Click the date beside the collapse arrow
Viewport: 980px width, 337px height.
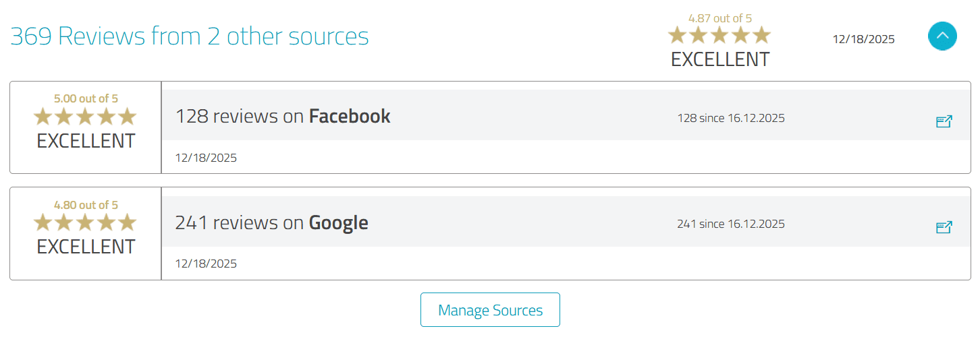863,39
